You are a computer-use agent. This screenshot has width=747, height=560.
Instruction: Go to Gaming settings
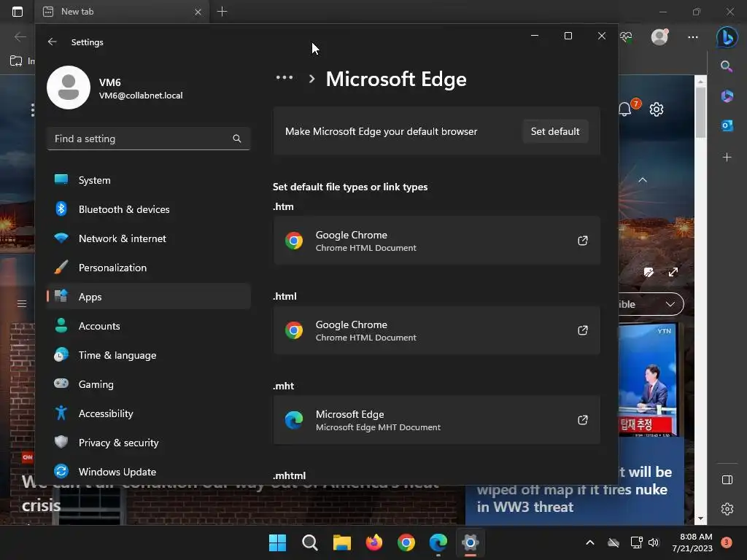pyautogui.click(x=148, y=384)
